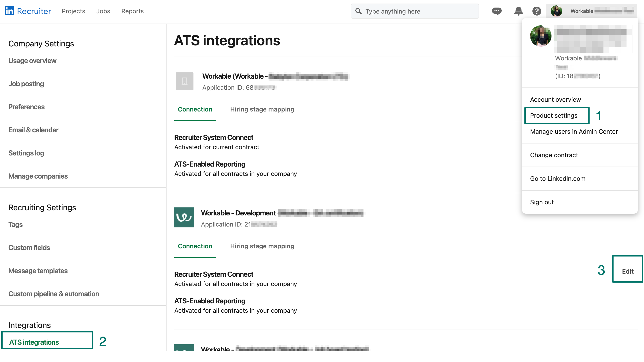Select Manage users in Admin Center
Image resolution: width=644 pixels, height=362 pixels.
[574, 131]
